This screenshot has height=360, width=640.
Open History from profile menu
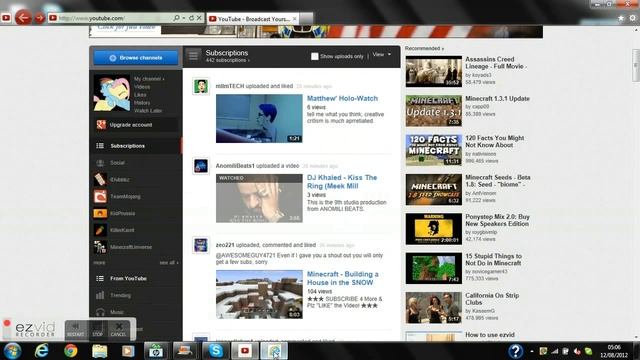click(142, 103)
